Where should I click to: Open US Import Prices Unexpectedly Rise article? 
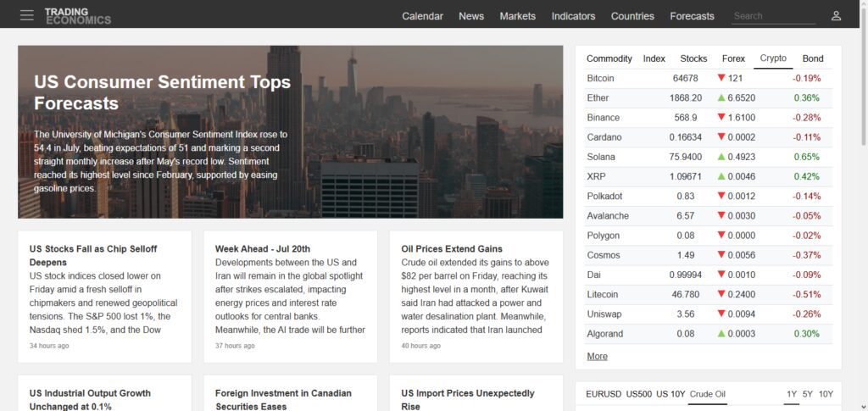click(468, 399)
